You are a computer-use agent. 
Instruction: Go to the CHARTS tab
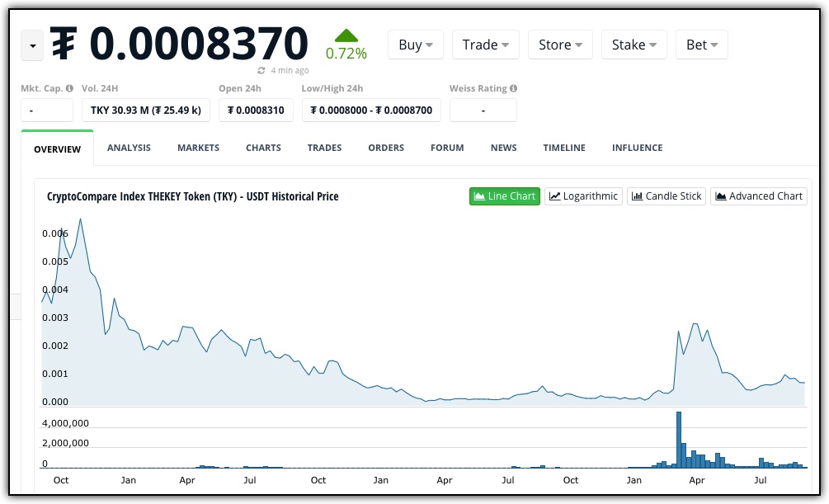(x=263, y=148)
